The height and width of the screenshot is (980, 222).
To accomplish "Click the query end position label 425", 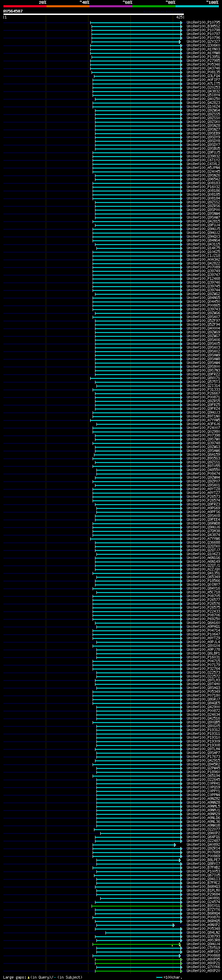I will [179, 17].
